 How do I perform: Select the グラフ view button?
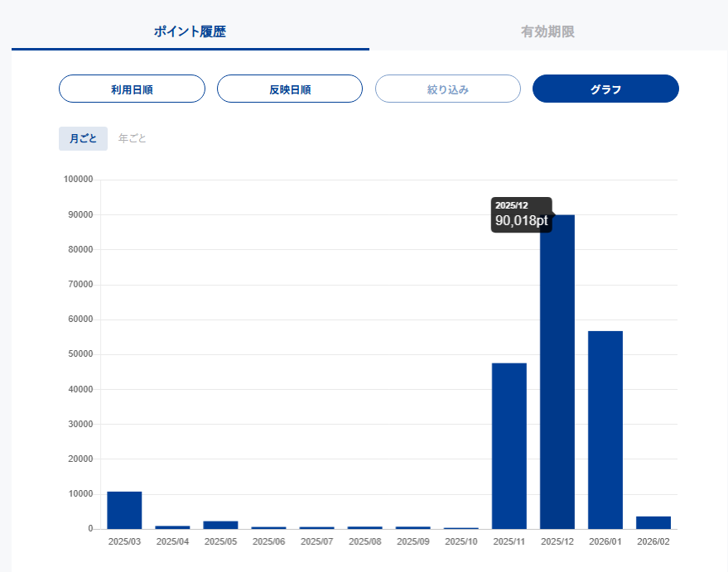click(x=605, y=89)
